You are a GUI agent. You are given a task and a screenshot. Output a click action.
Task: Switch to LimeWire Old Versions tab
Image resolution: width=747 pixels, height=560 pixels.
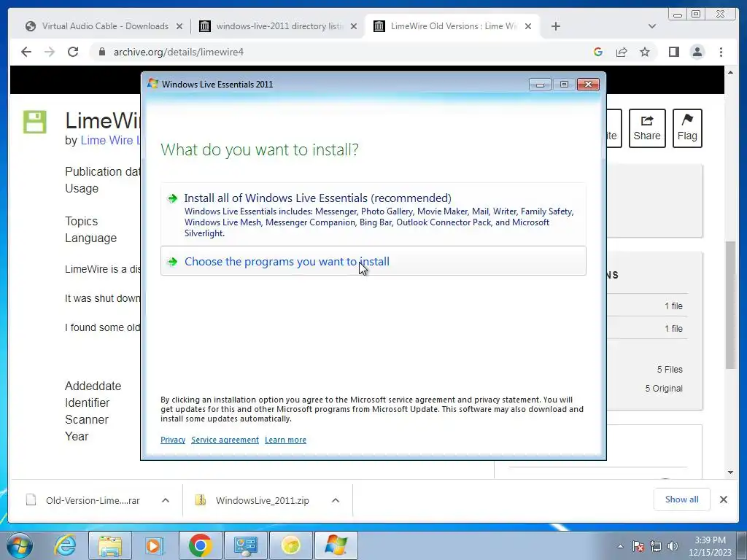point(452,26)
